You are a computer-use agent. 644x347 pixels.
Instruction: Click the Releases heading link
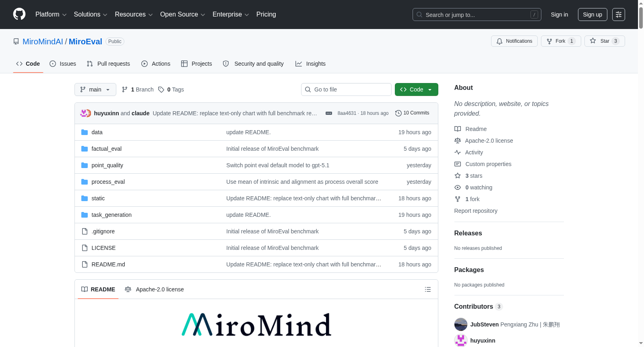click(468, 233)
